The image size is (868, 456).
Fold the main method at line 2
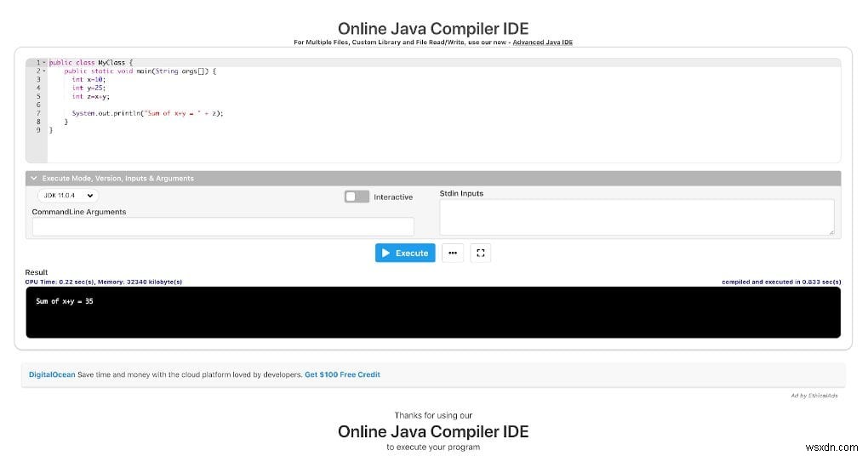(x=44, y=71)
